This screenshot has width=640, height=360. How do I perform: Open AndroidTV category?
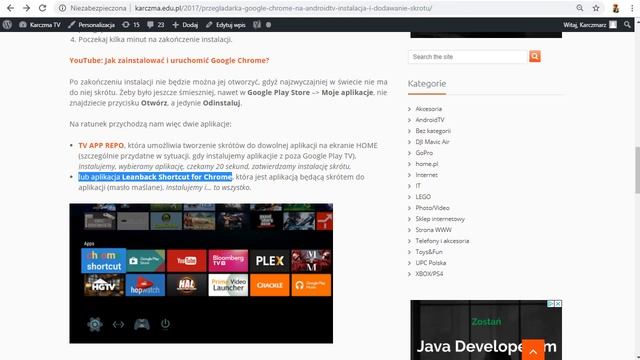[x=430, y=120]
